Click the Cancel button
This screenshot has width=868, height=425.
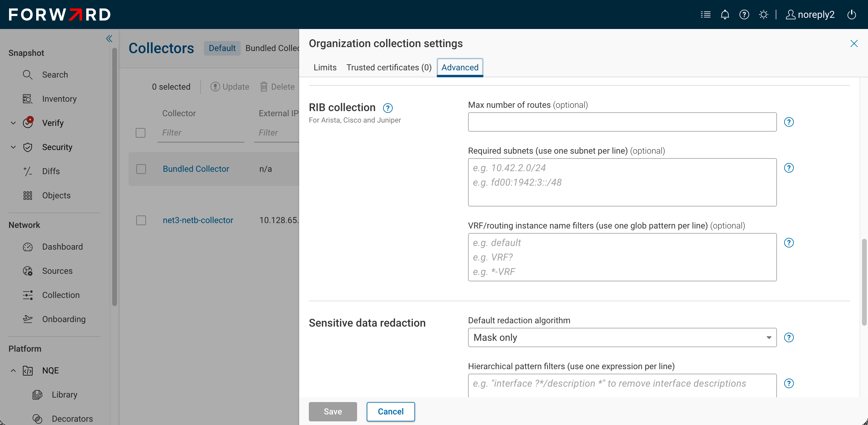pos(391,411)
